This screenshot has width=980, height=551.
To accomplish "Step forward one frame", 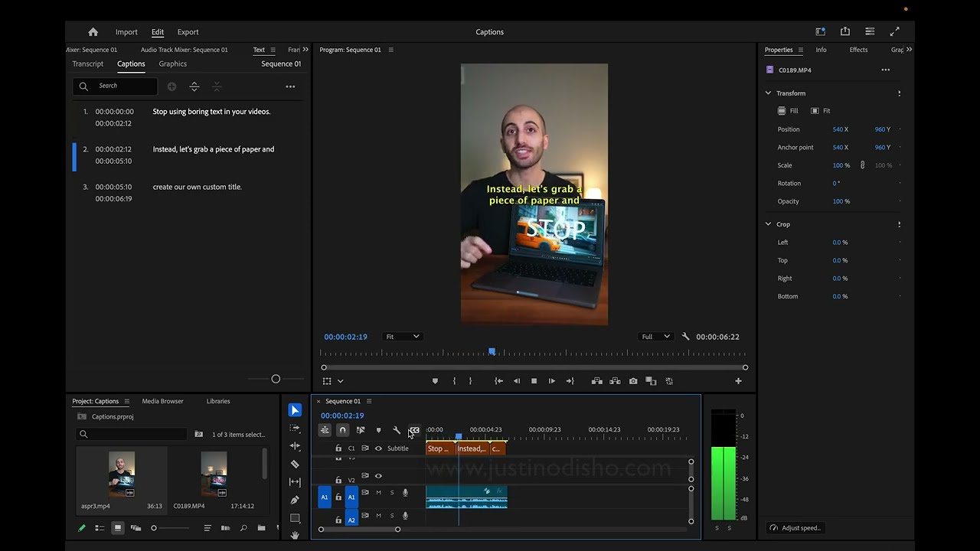I will pyautogui.click(x=552, y=381).
